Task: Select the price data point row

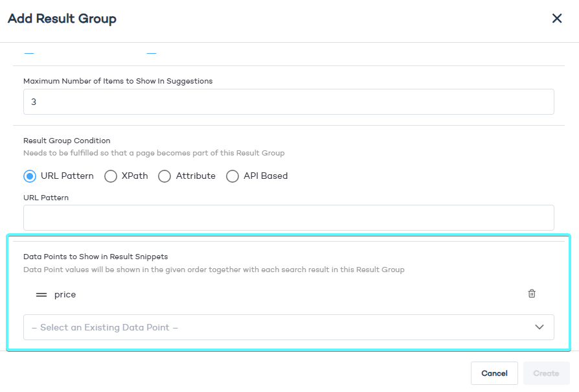Action: pos(65,295)
